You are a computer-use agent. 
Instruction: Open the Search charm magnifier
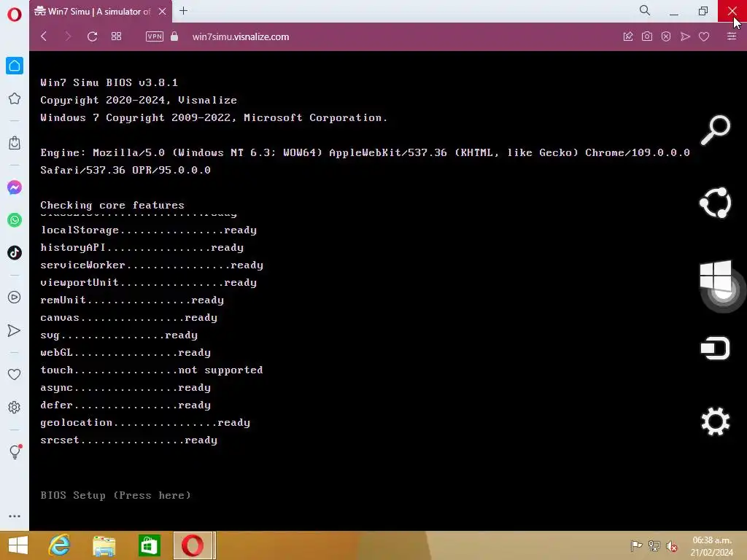[x=715, y=130]
